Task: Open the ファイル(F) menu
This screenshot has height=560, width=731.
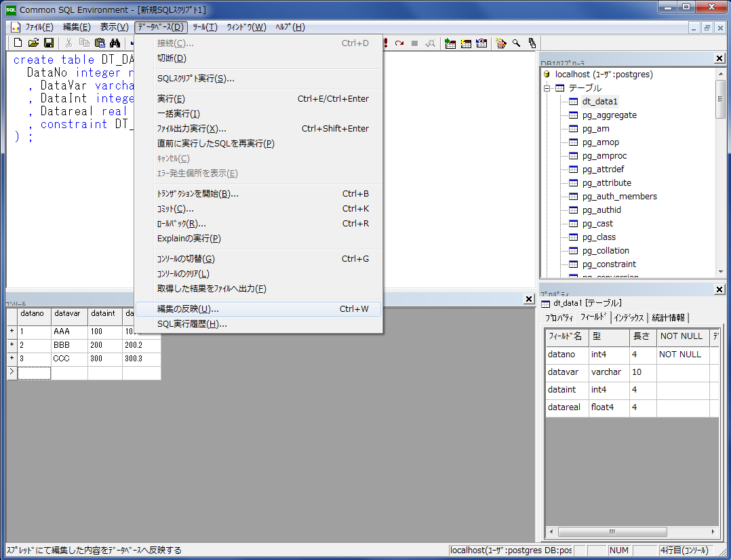Action: [39, 27]
